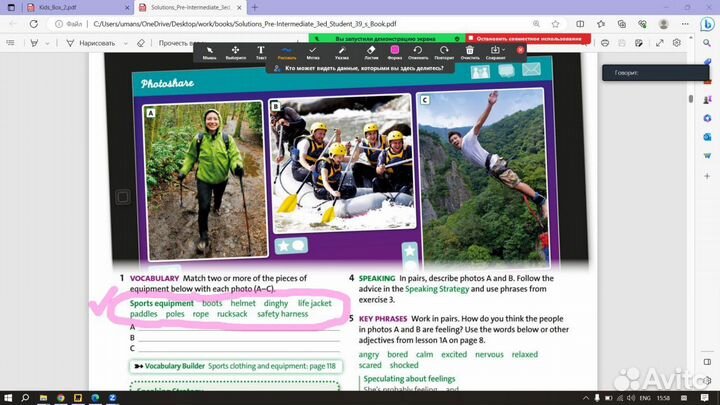This screenshot has height=405, width=720.
Task: Click photo A of the hiker
Action: tap(205, 181)
